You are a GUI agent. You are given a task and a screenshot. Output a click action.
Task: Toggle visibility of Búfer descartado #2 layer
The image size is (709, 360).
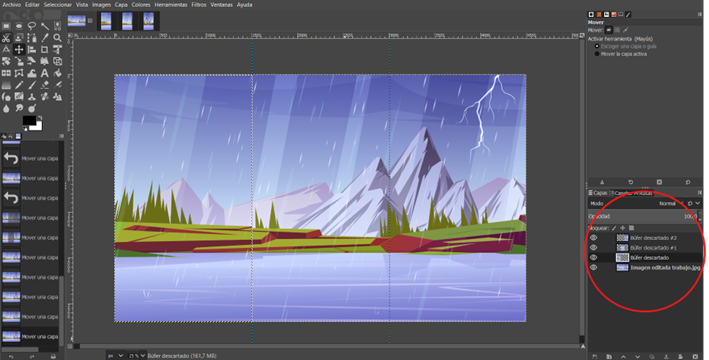click(x=594, y=238)
